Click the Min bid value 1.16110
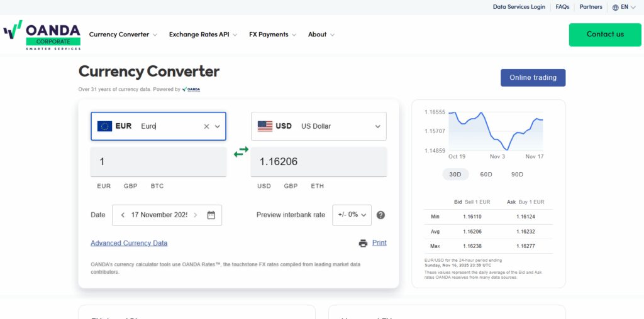Viewport: 644px width, 319px height. click(472, 217)
